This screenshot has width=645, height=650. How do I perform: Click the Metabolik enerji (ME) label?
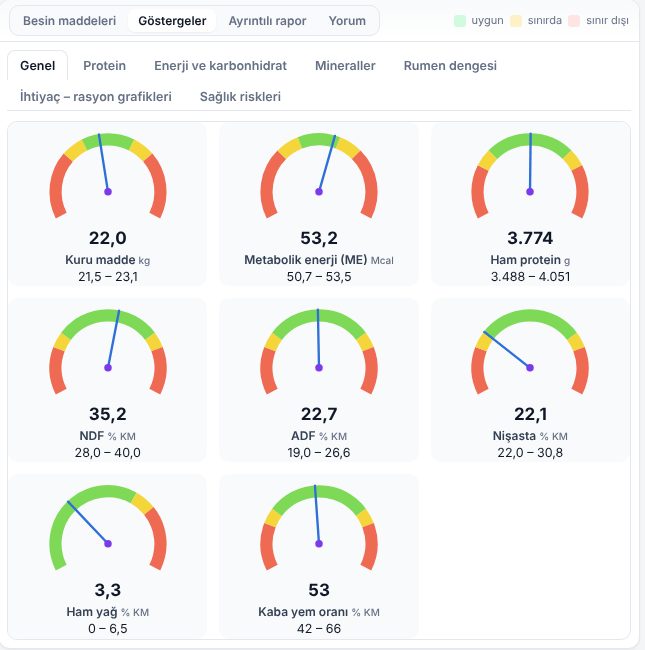click(319, 260)
